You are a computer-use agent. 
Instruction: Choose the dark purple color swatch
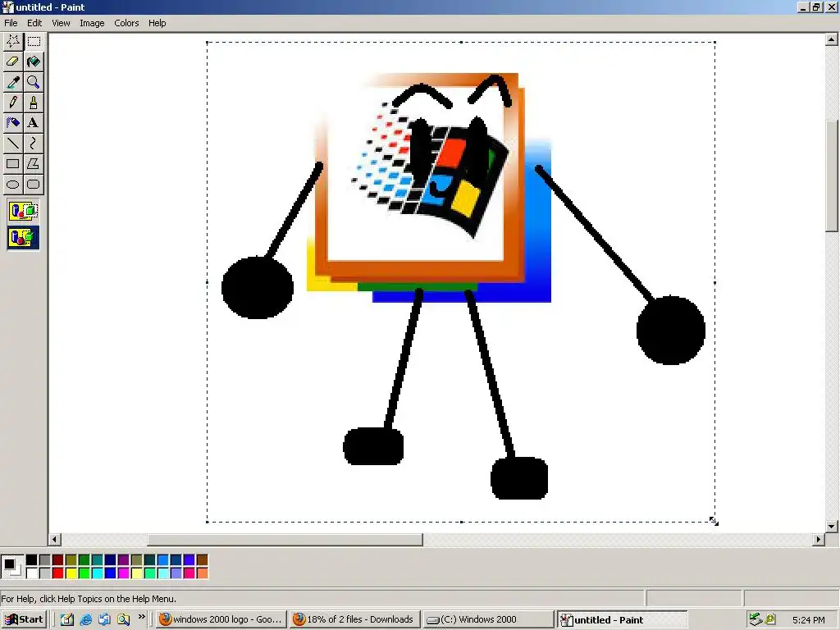point(124,559)
